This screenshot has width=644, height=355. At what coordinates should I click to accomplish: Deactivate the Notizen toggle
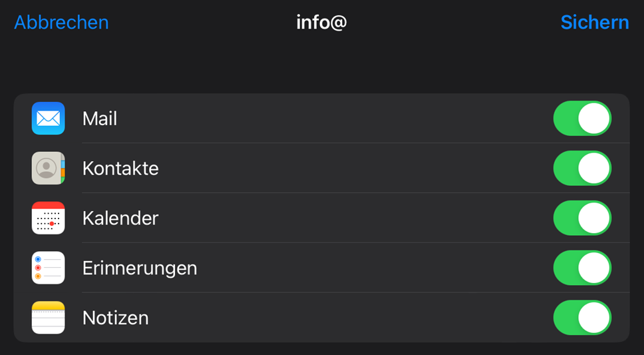point(582,318)
